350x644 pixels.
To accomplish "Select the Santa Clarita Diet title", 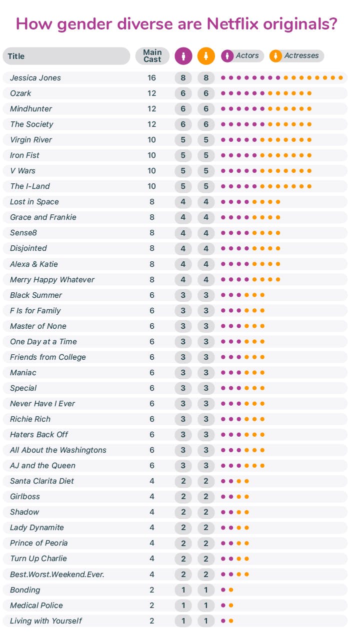I will coord(42,481).
